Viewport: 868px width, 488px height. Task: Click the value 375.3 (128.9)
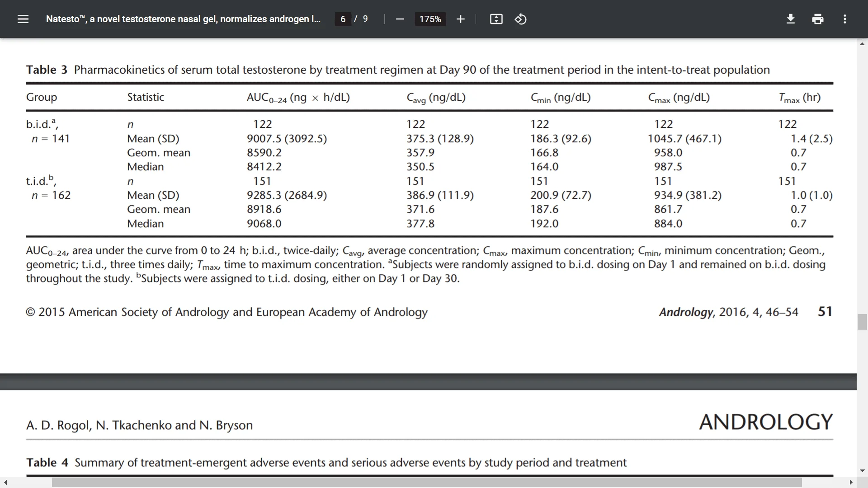(440, 139)
